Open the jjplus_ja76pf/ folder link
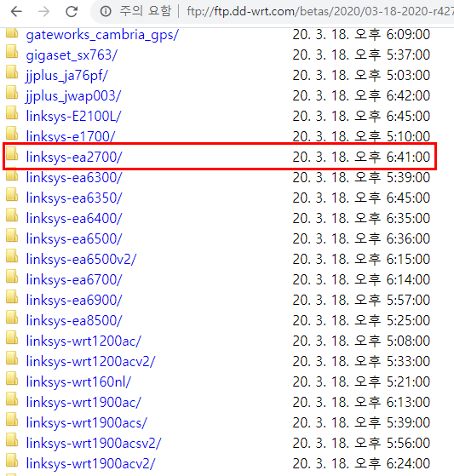This screenshot has width=454, height=476. [66, 76]
